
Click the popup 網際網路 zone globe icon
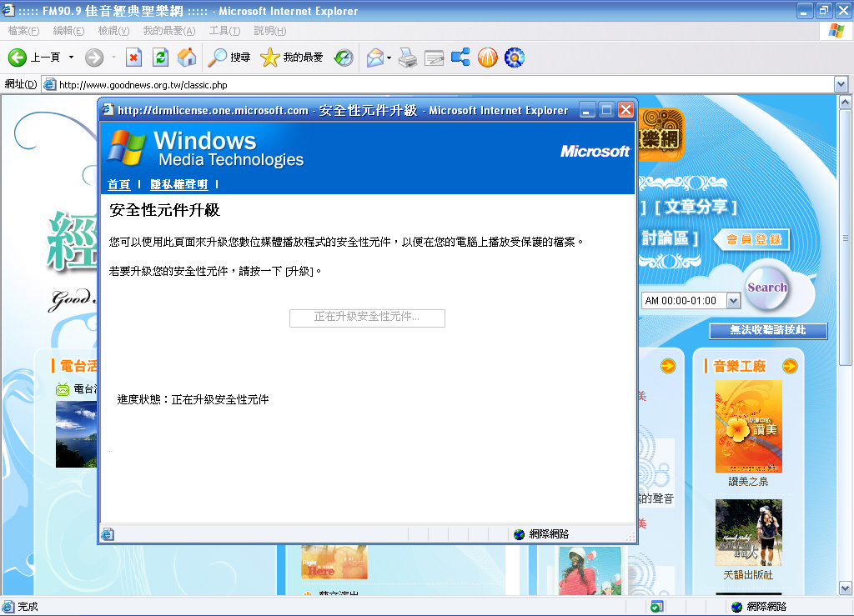coord(519,534)
